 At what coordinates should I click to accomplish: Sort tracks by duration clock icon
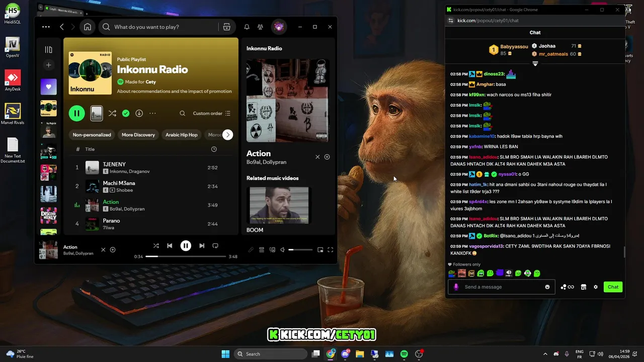(214, 149)
